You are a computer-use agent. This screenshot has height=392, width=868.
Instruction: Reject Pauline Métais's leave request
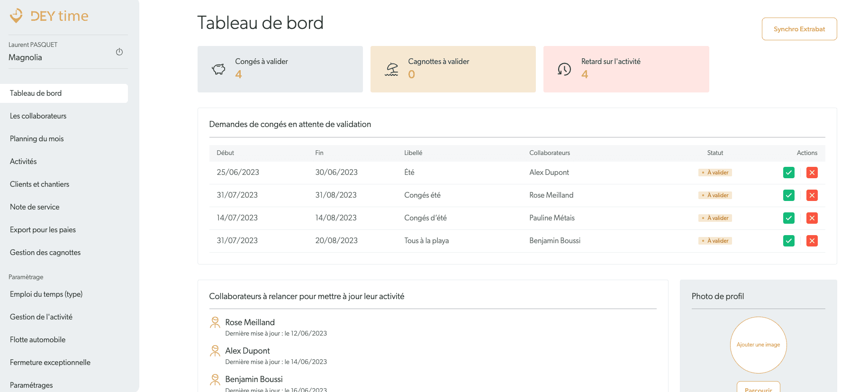(x=812, y=218)
